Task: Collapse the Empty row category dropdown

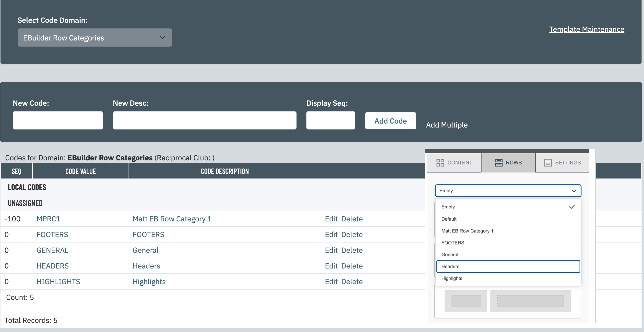Action: coord(508,191)
